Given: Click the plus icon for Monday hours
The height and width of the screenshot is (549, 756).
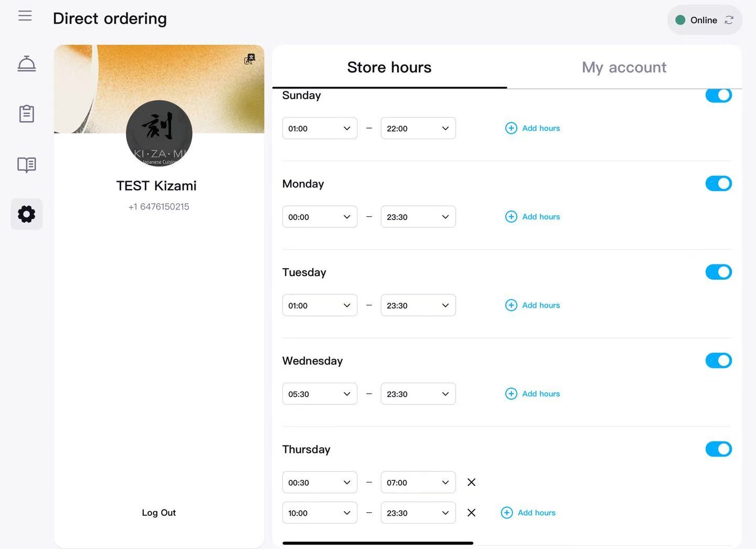Looking at the screenshot, I should tap(511, 217).
